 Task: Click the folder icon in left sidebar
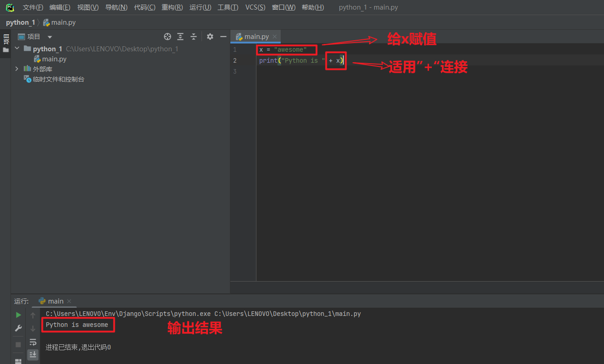tap(6, 50)
